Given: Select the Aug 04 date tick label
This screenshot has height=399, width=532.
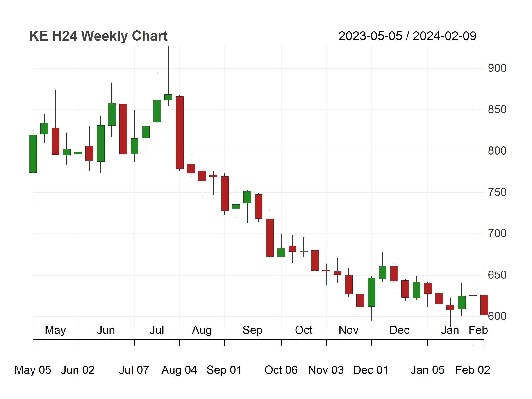Looking at the screenshot, I should (x=179, y=370).
